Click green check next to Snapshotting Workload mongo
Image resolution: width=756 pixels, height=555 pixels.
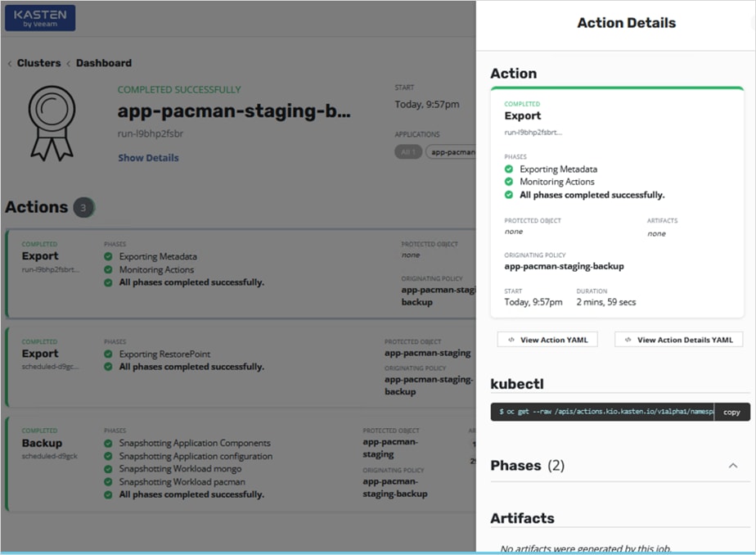coord(109,469)
